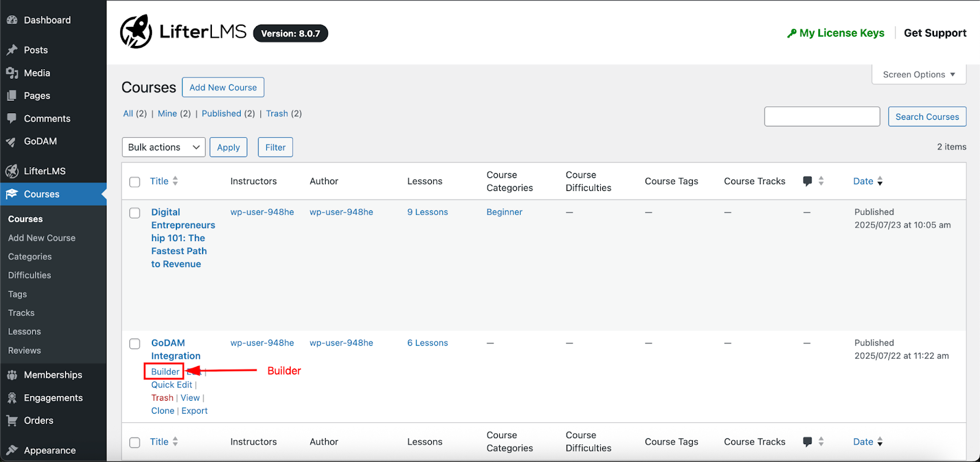This screenshot has width=980, height=462.
Task: Sort courses by the Date column
Action: (x=863, y=181)
